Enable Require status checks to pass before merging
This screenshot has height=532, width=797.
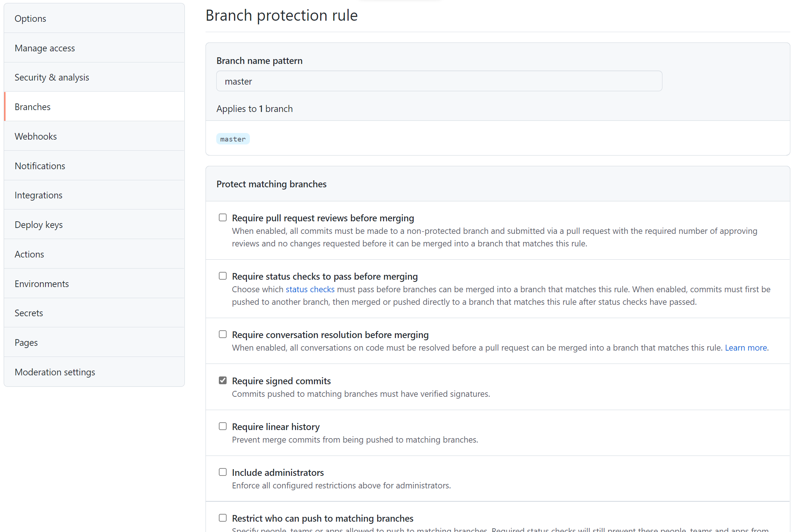pos(223,276)
